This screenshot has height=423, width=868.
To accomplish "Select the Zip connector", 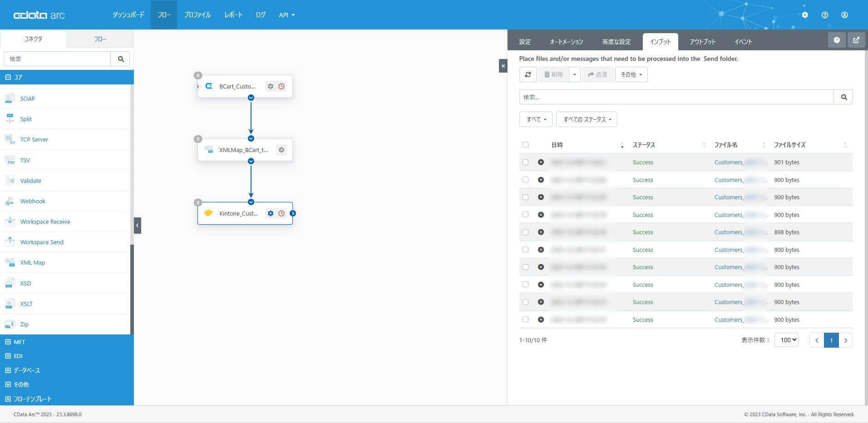I will point(24,324).
